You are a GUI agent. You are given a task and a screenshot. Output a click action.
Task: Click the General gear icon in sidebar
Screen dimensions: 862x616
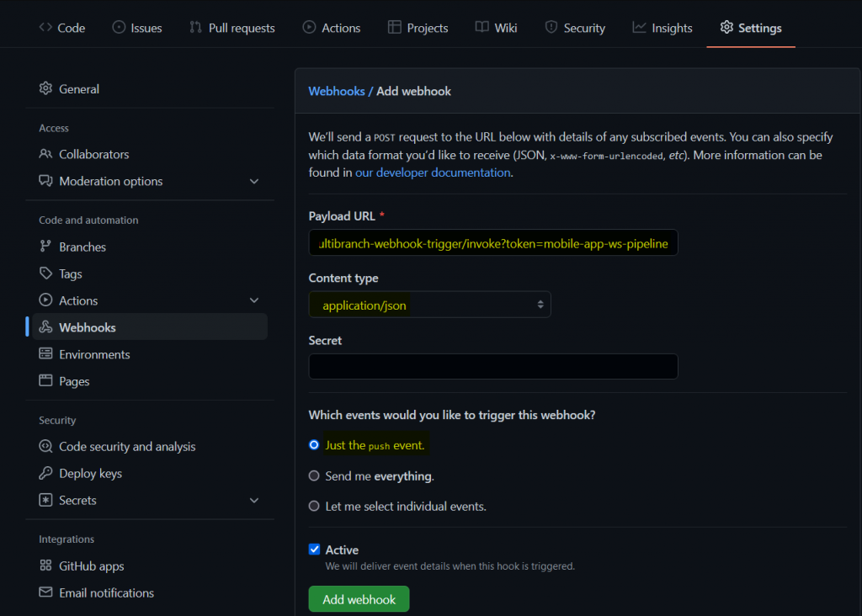pos(45,88)
